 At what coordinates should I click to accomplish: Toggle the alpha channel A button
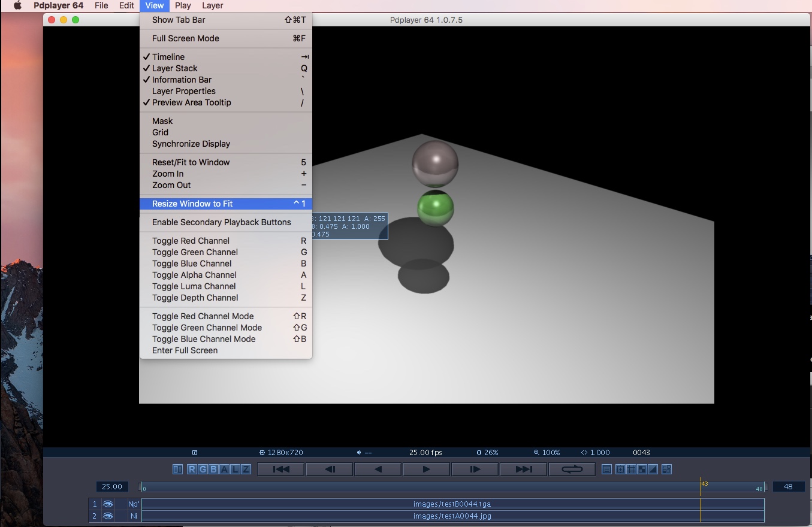[x=225, y=470]
